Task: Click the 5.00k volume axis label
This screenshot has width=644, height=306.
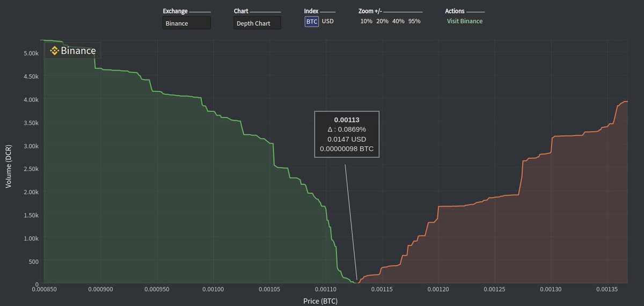Action: tap(31, 54)
